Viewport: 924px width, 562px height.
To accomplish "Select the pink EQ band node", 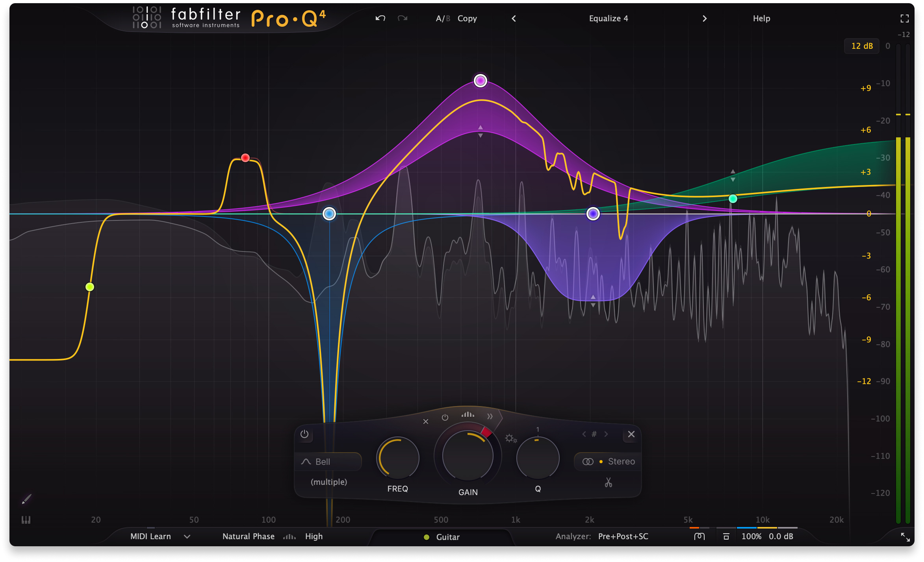I will pos(480,81).
